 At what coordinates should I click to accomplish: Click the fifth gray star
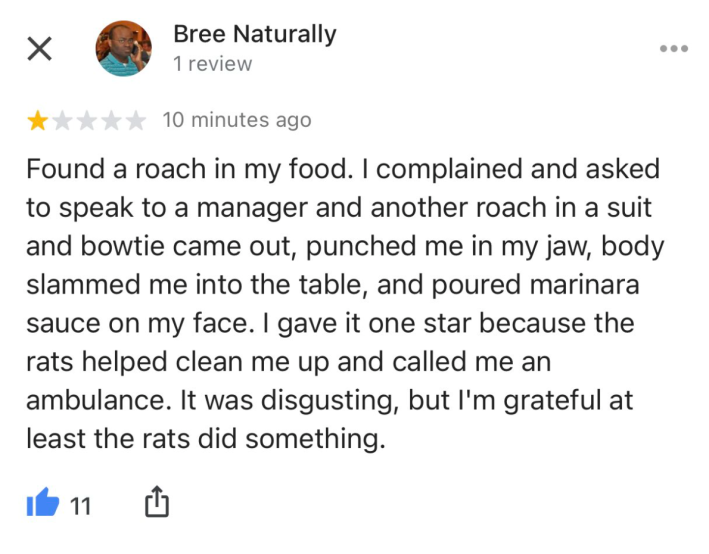136,121
